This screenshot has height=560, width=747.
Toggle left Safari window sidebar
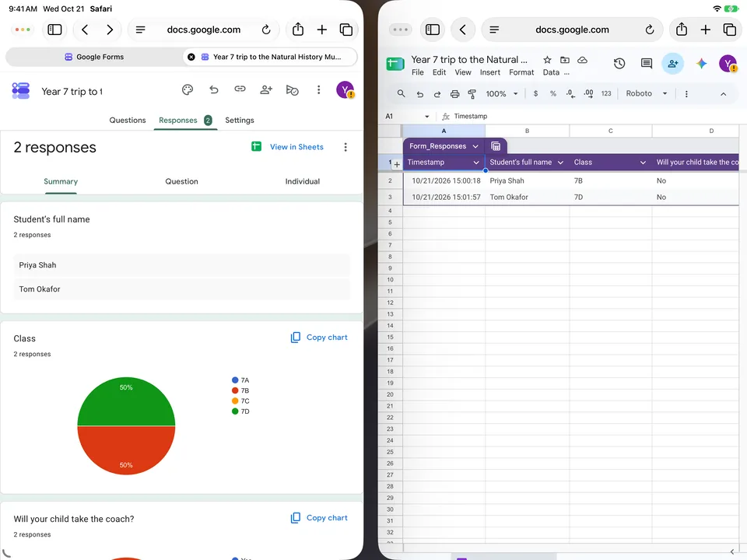(x=54, y=30)
